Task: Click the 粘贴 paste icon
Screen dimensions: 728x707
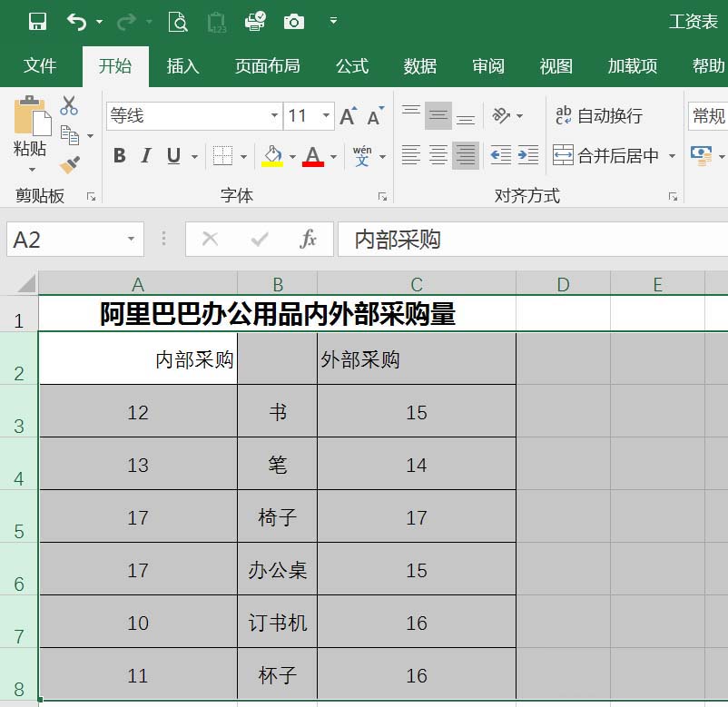Action: [x=32, y=116]
